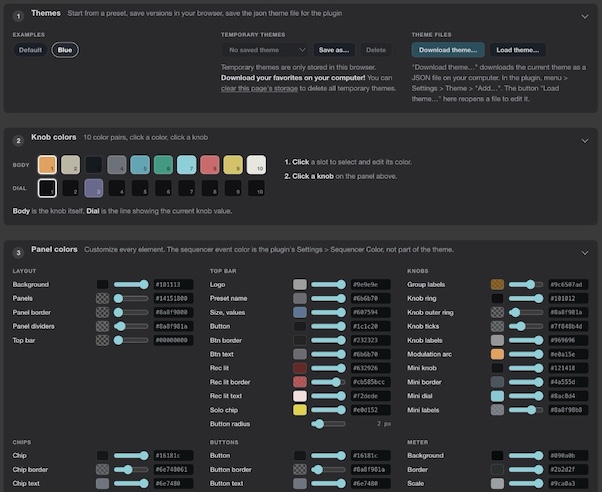The height and width of the screenshot is (492, 602).
Task: Click the Panel dividers opacity slider
Action: 131,326
